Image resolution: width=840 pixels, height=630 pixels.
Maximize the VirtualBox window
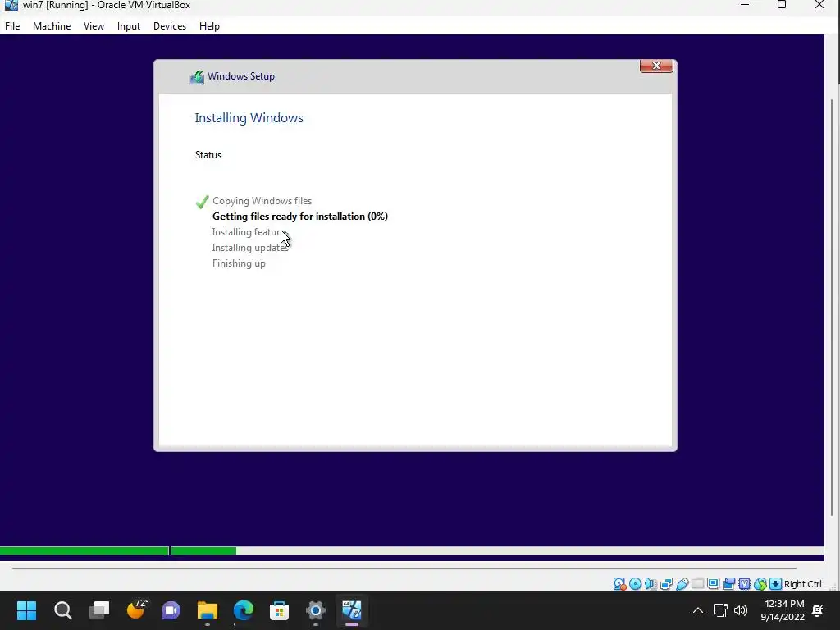[x=782, y=6]
